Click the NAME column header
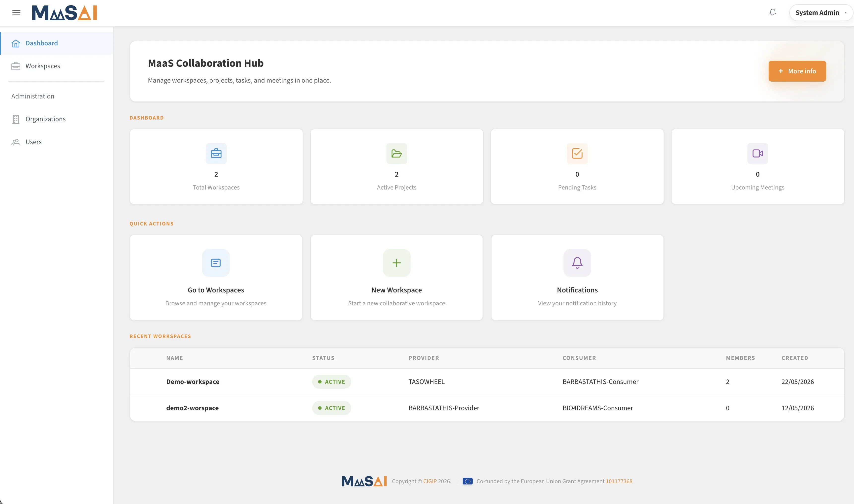This screenshot has height=504, width=854. click(x=175, y=358)
